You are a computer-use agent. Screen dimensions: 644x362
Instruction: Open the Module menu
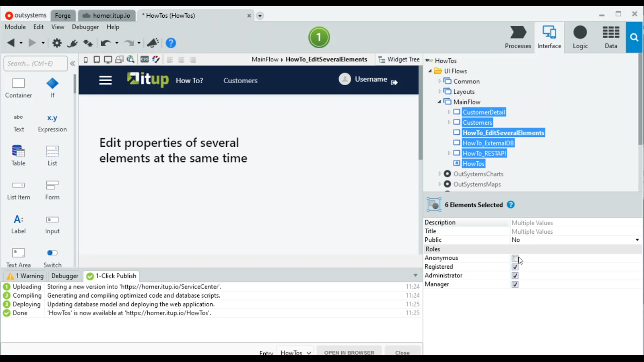15,27
